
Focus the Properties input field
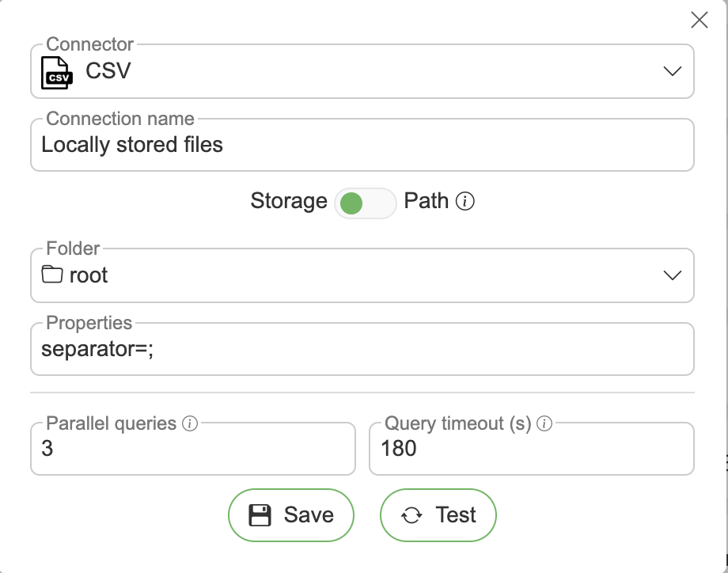coord(362,349)
